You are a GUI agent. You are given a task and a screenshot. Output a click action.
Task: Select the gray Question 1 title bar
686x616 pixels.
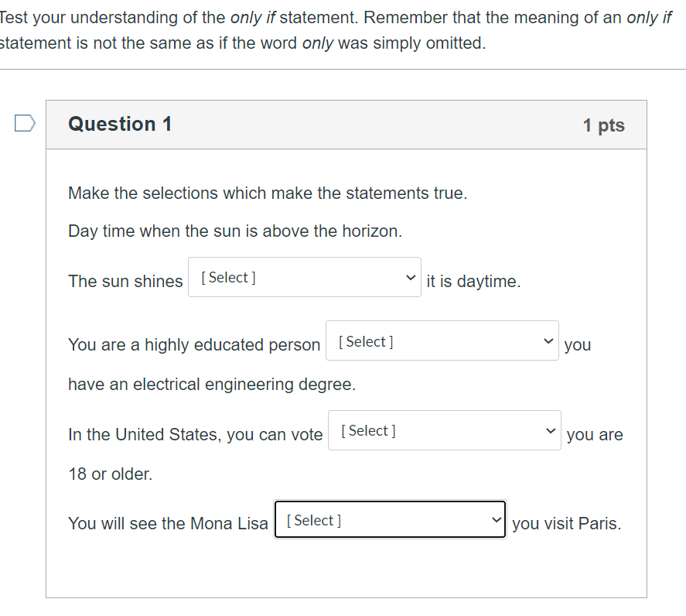346,124
